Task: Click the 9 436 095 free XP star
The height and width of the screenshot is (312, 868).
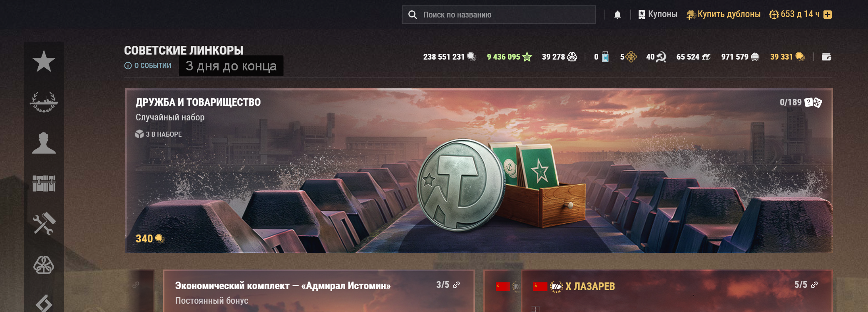Action: pyautogui.click(x=527, y=57)
